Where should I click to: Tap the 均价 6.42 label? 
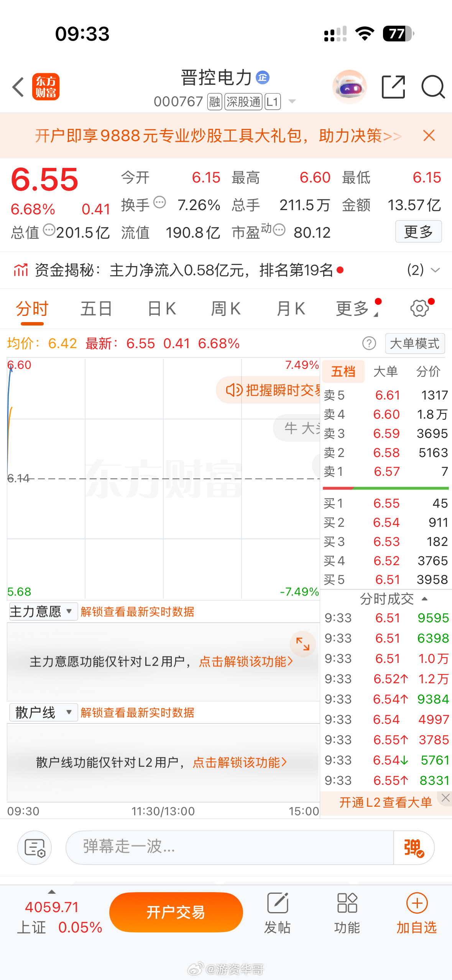tap(42, 343)
